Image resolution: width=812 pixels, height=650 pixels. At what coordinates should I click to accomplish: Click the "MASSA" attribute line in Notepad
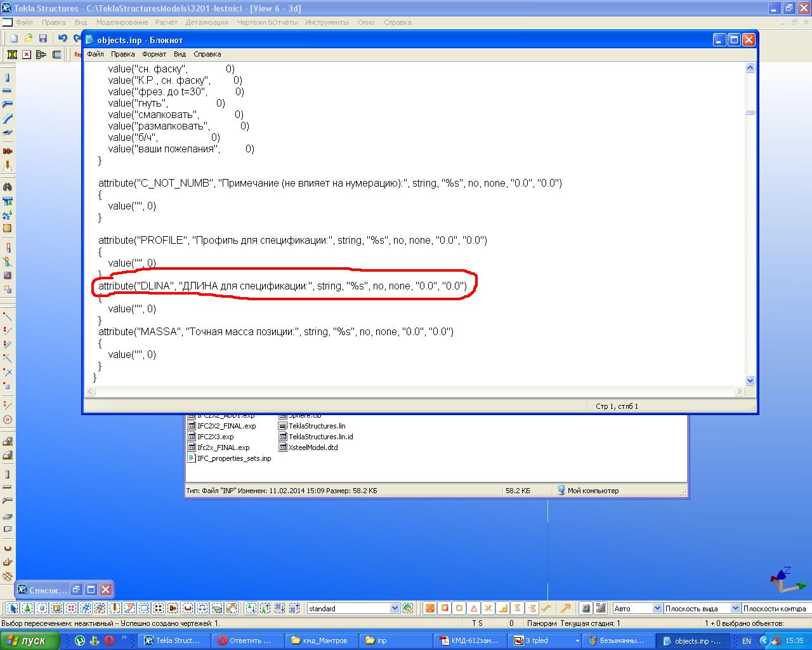[276, 331]
